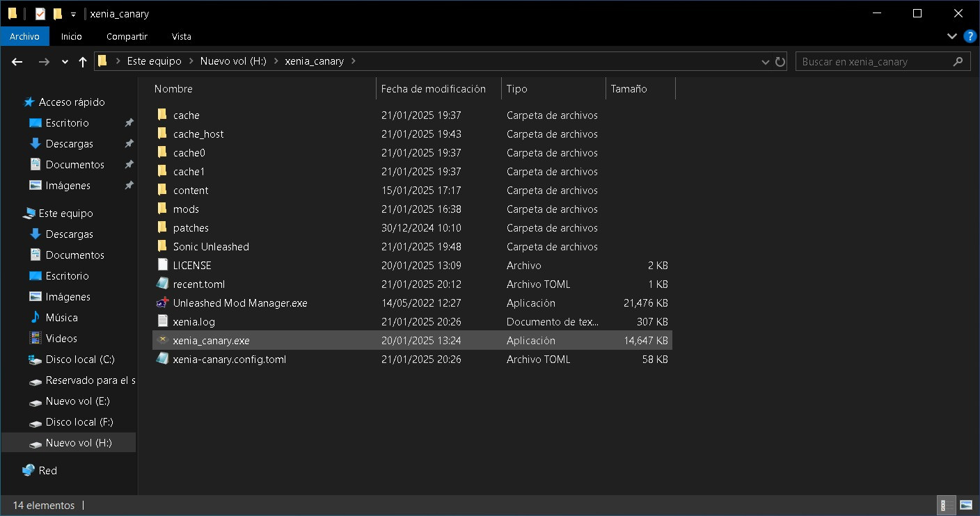Click 'Este equipo' in the breadcrumb path
The width and height of the screenshot is (980, 516).
(154, 61)
